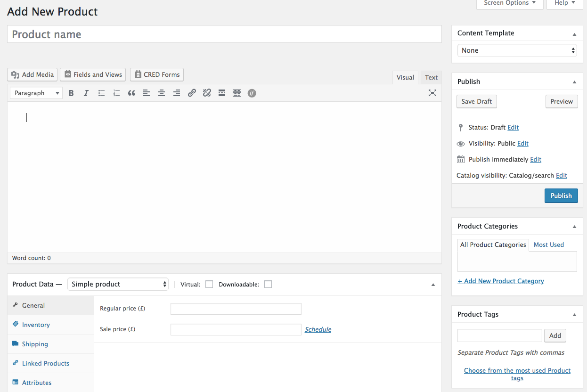Center align the text
This screenshot has height=392, width=587.
click(162, 93)
